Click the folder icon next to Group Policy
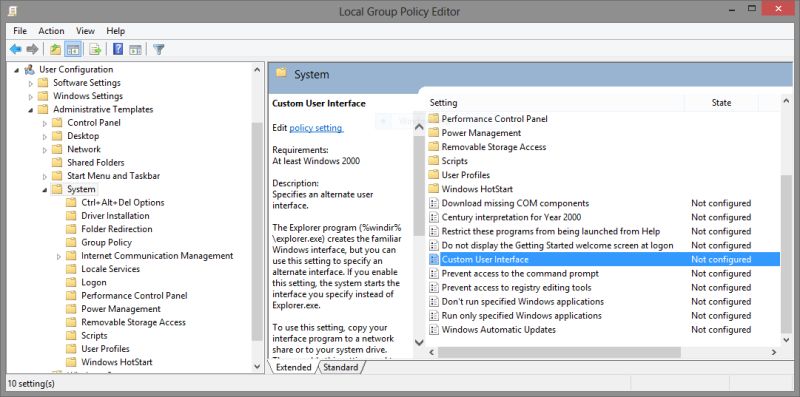This screenshot has height=397, width=800. point(71,242)
